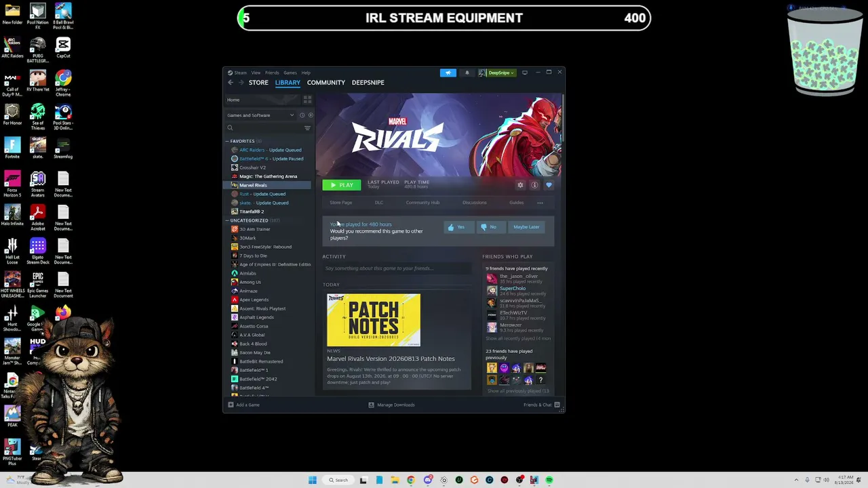Switch to the Store tab
This screenshot has height=488, width=868.
point(258,83)
